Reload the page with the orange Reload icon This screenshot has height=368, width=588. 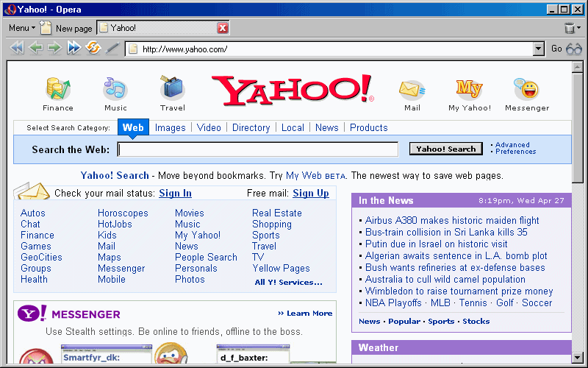pos(93,48)
